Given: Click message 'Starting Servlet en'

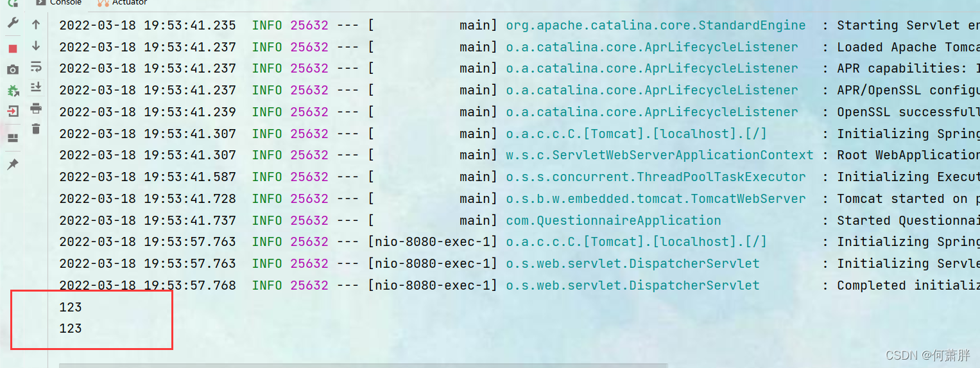Looking at the screenshot, I should click(x=908, y=25).
